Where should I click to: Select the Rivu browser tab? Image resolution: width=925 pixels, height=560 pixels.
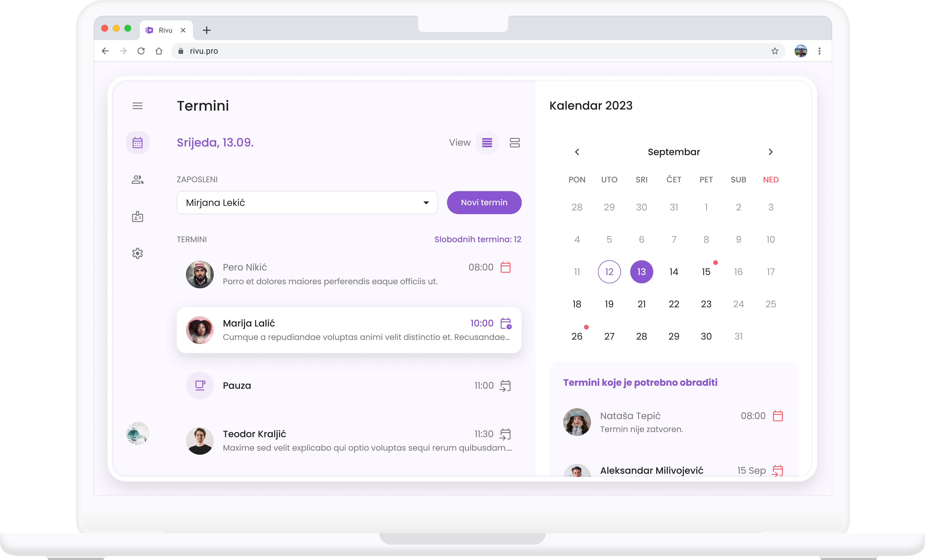(x=165, y=30)
